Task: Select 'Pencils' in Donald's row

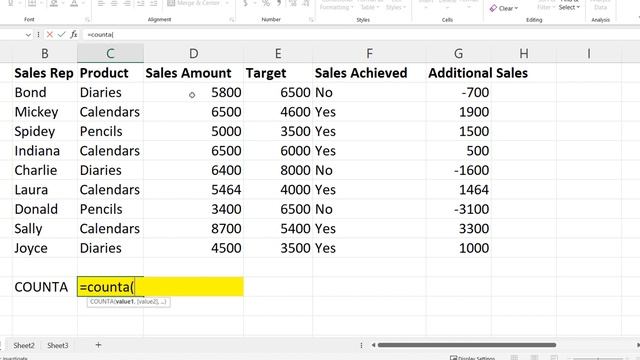Action: point(110,209)
